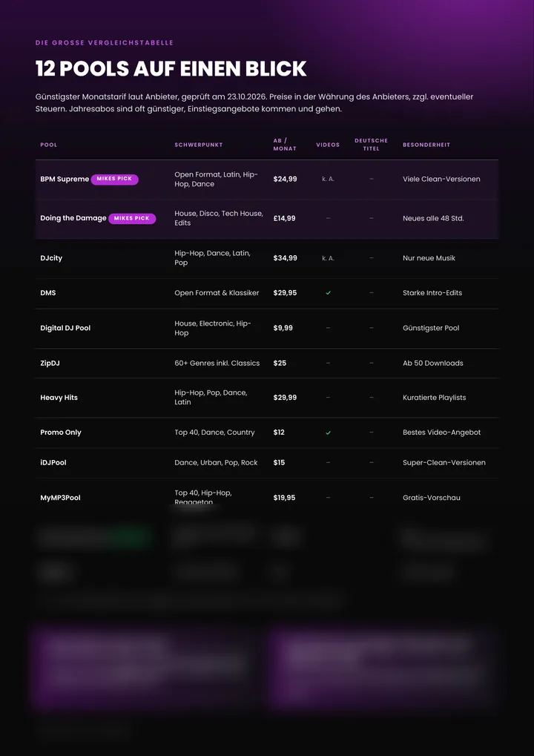
Task: Click 'Top 40, Dance, Country' cell
Action: pyautogui.click(x=214, y=433)
